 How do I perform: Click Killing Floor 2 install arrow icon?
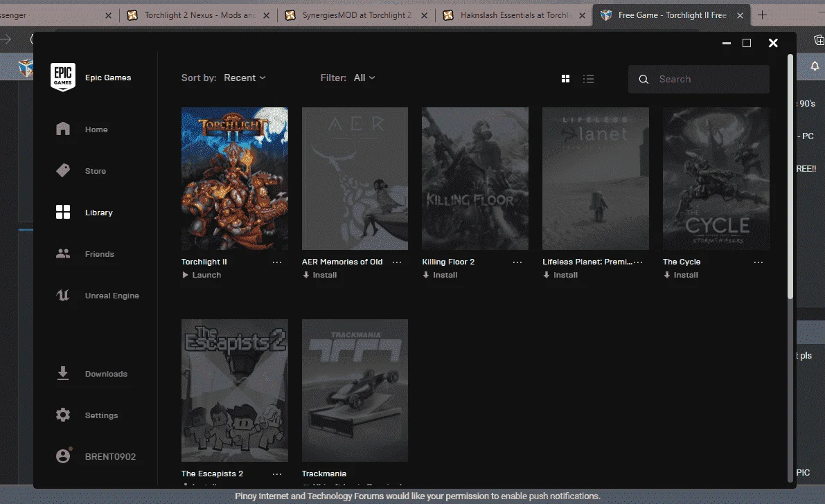coord(426,275)
